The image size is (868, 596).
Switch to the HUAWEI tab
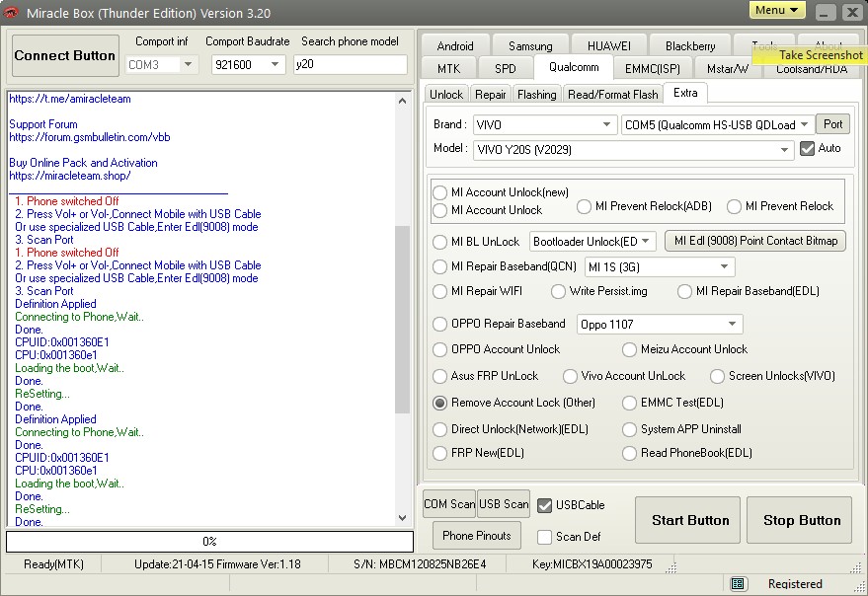(609, 46)
